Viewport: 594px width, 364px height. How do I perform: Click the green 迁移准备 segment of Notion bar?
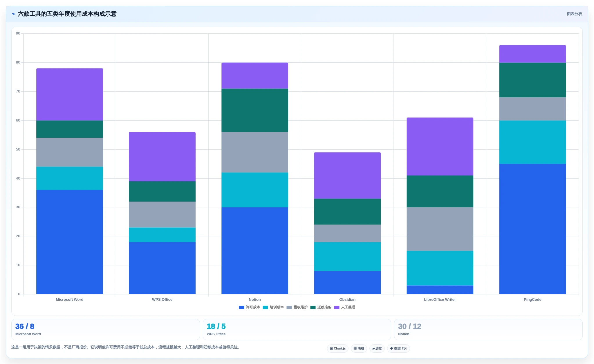tap(255, 111)
